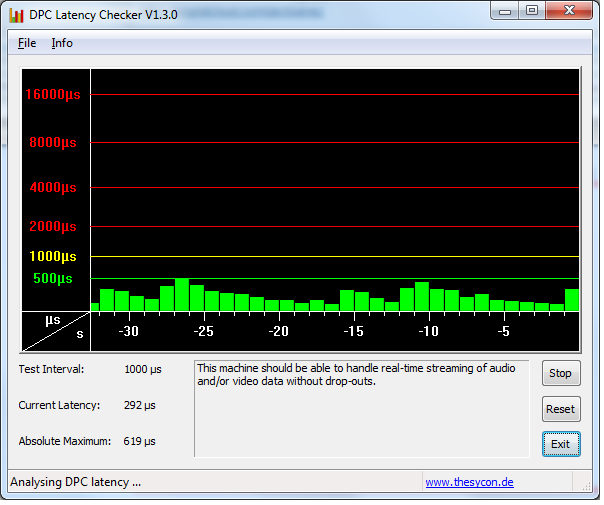Screen dimensions: 604x505
Task: Click the 16000µs axis label
Action: [x=53, y=95]
